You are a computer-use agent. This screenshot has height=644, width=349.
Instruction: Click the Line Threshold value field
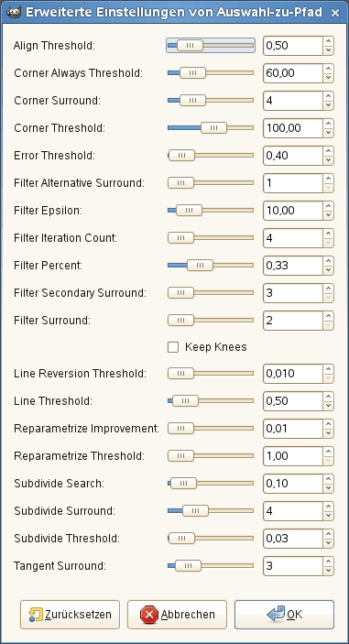(293, 401)
